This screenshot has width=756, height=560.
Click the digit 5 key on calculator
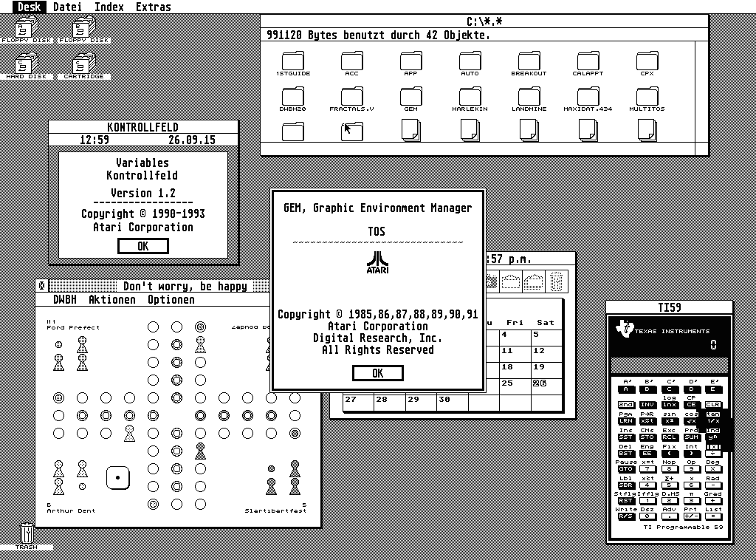point(669,485)
